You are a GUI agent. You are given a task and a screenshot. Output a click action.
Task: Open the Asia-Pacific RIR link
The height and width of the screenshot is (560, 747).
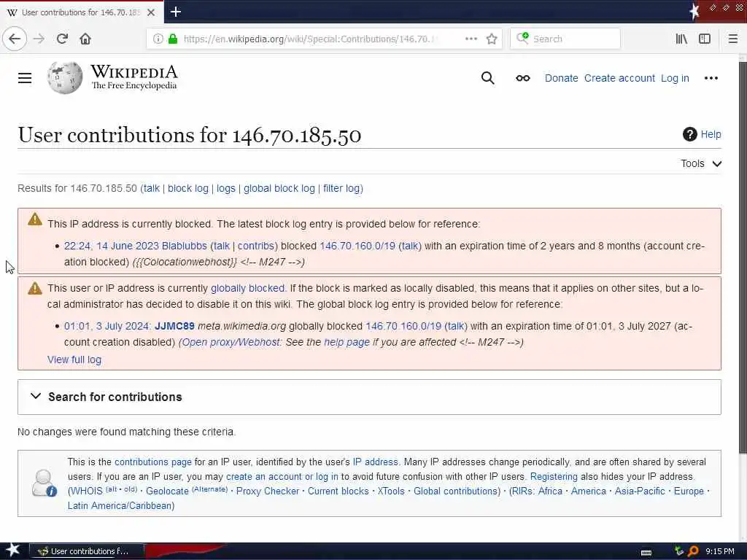639,491
